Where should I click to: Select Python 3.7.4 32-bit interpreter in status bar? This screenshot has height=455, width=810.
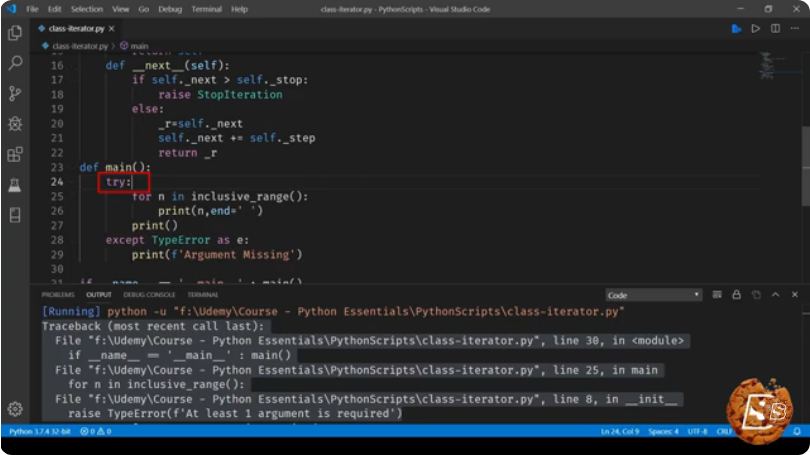(x=40, y=432)
